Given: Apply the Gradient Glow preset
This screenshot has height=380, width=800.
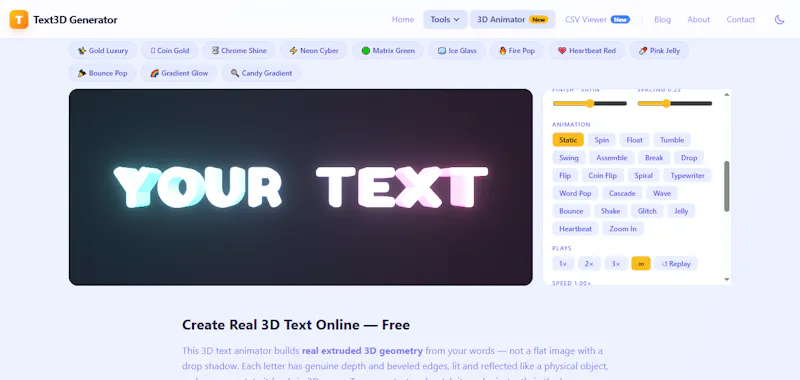Looking at the screenshot, I should click(x=179, y=73).
